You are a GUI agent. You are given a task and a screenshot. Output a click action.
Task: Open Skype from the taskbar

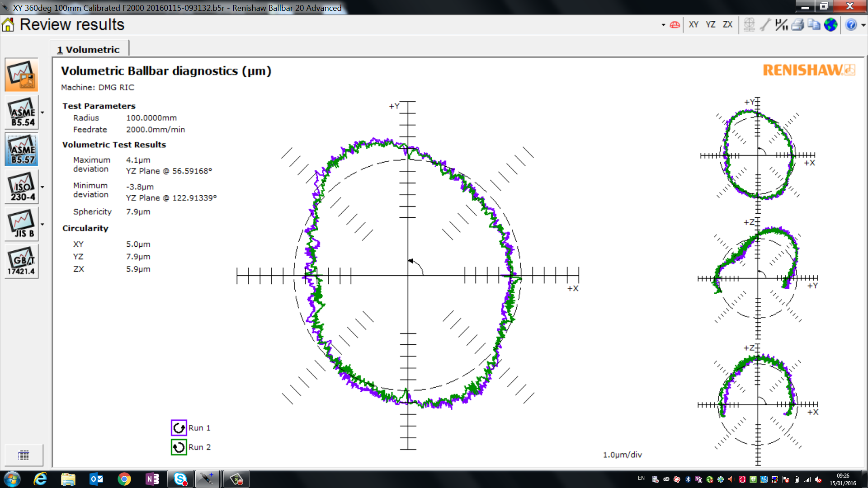[x=180, y=479]
